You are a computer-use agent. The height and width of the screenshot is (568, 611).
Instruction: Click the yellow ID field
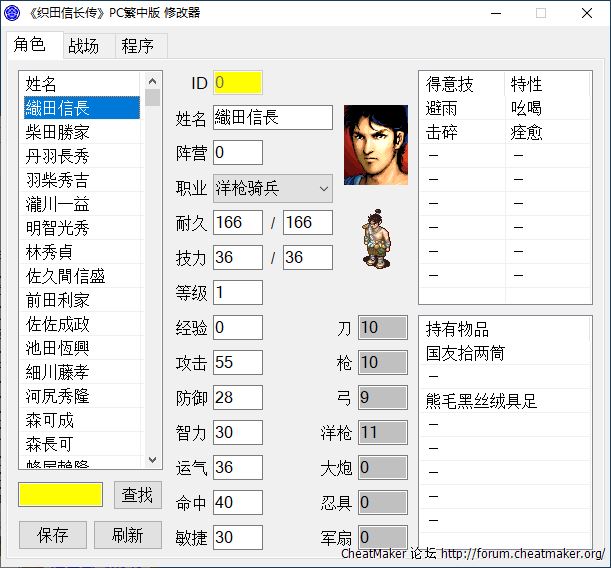point(238,82)
